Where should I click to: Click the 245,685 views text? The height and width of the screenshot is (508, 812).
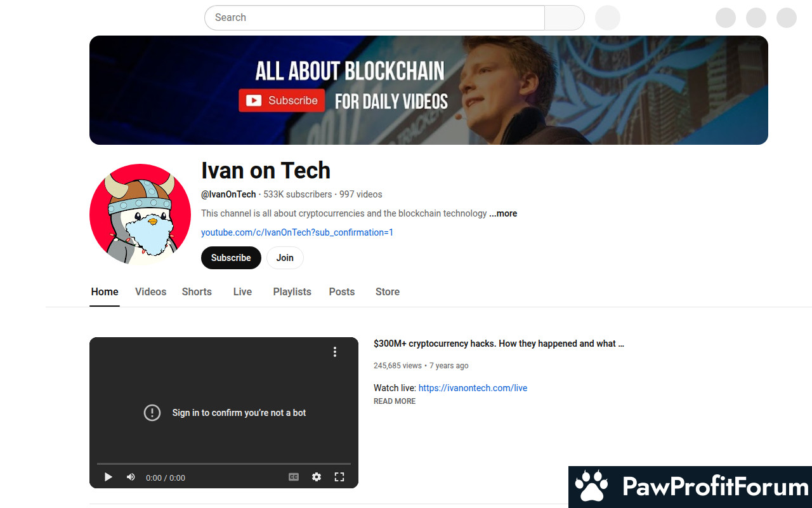coord(398,366)
